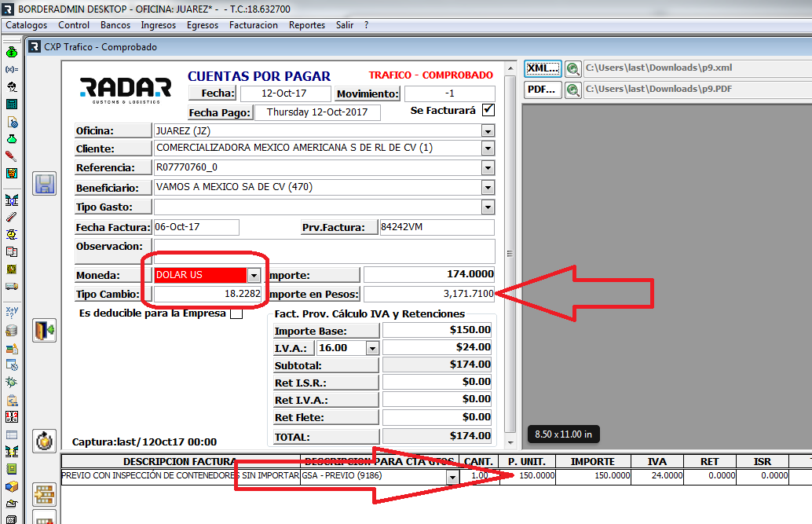Image resolution: width=812 pixels, height=524 pixels.
Task: Open the Reportes menu
Action: point(307,25)
